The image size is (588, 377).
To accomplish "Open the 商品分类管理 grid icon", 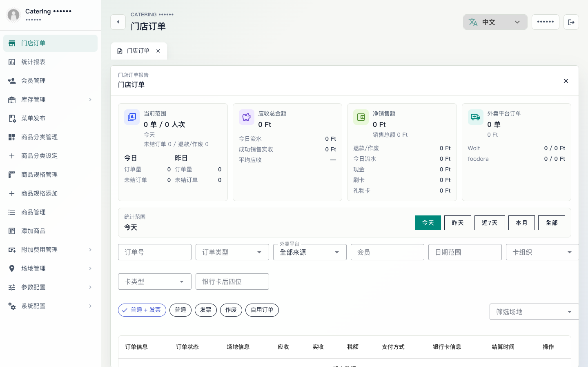I will [12, 137].
